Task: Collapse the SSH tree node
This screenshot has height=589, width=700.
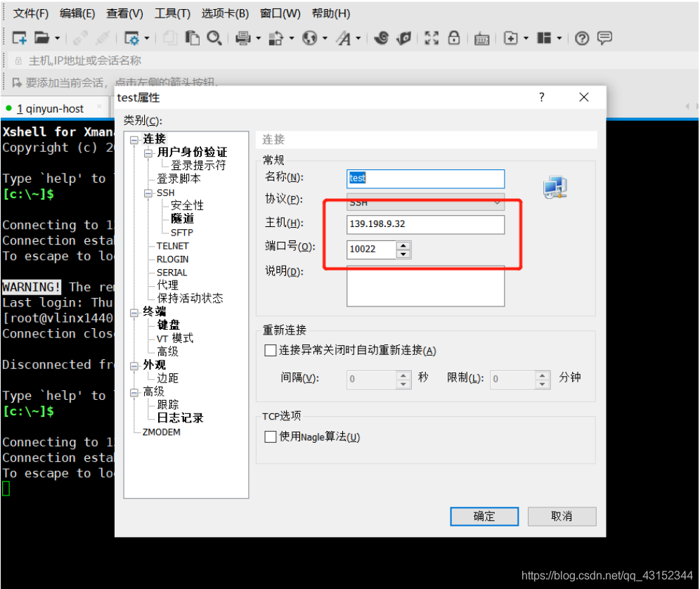Action: 148,193
